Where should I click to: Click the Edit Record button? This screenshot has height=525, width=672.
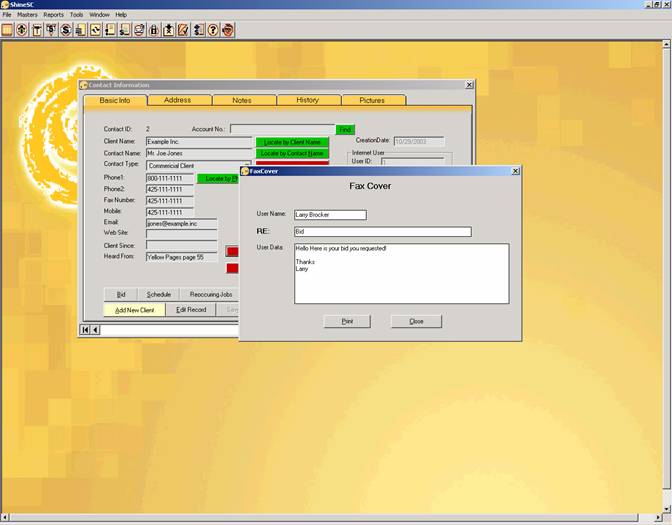tap(191, 309)
